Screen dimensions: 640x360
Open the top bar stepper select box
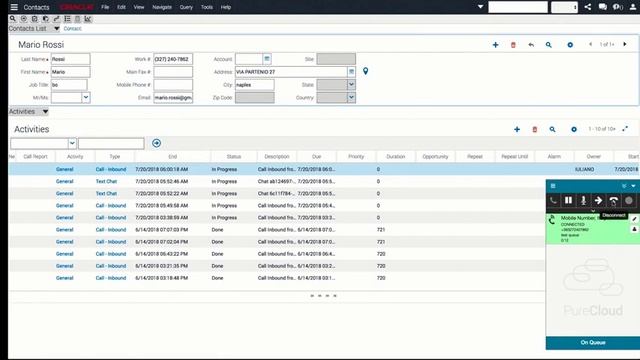click(564, 7)
